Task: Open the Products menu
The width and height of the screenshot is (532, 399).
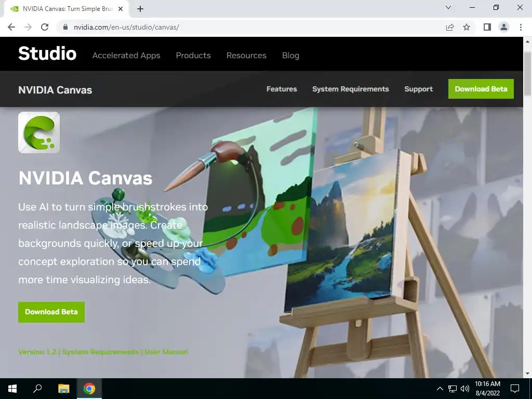Action: (193, 55)
